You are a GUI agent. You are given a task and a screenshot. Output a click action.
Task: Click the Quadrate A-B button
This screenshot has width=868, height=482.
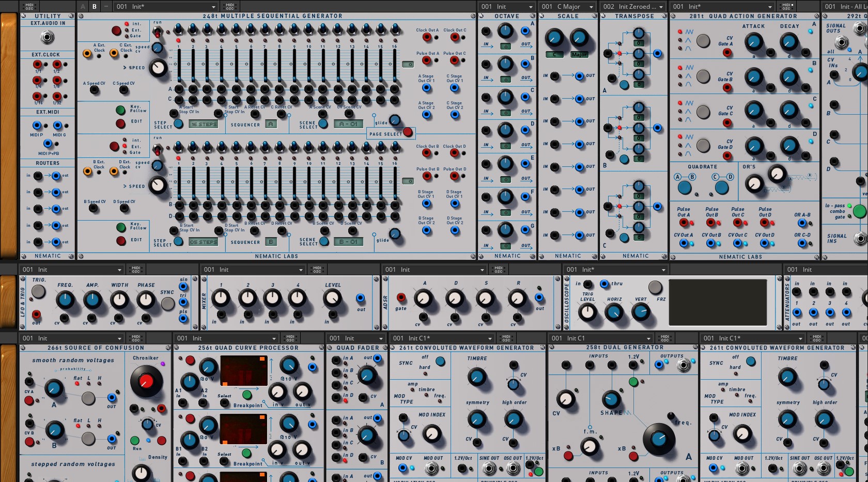click(685, 188)
